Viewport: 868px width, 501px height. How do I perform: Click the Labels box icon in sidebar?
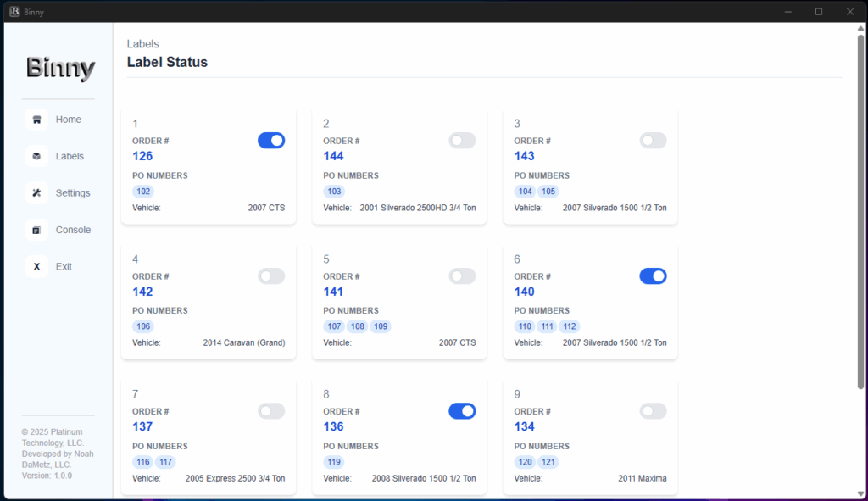coord(36,156)
